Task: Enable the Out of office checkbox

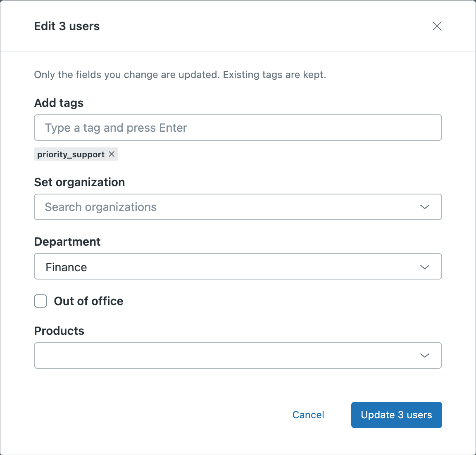Action: tap(40, 301)
